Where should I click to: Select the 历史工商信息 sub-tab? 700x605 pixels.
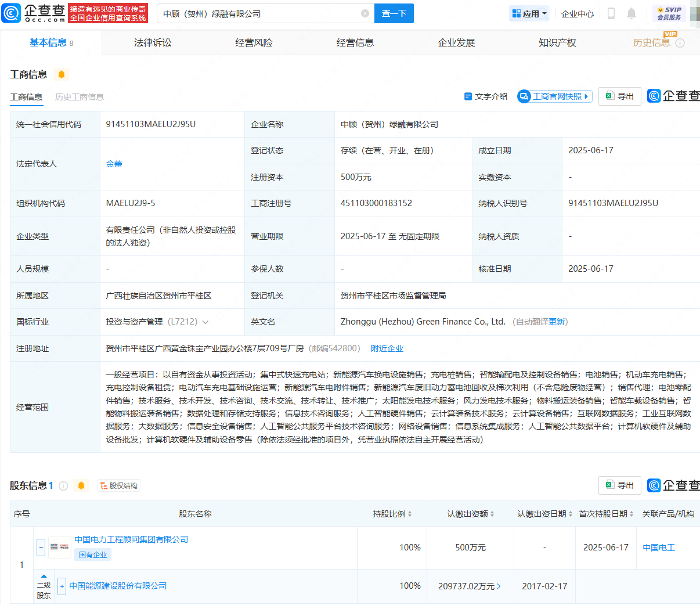point(80,97)
